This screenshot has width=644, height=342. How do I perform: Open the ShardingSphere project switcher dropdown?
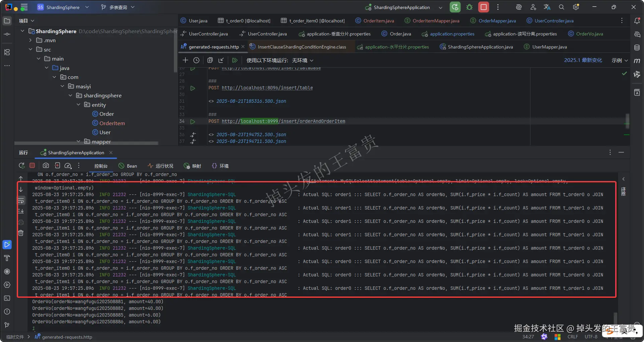[x=63, y=7]
